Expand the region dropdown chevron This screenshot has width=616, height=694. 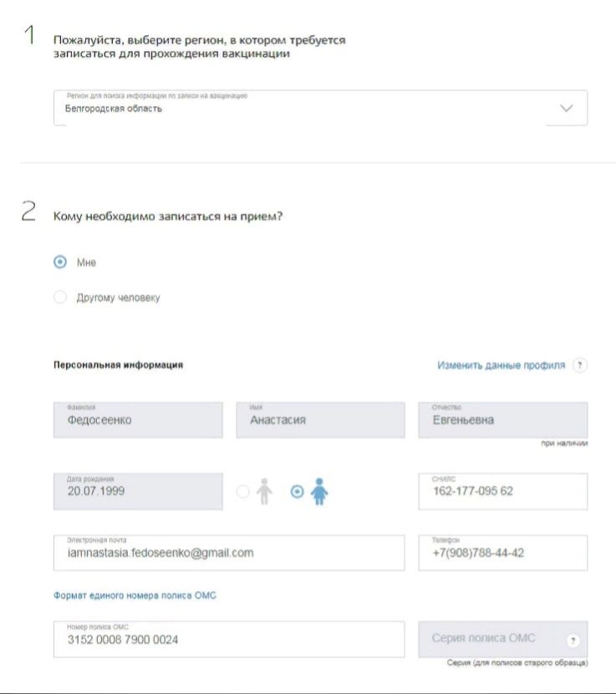coord(567,109)
